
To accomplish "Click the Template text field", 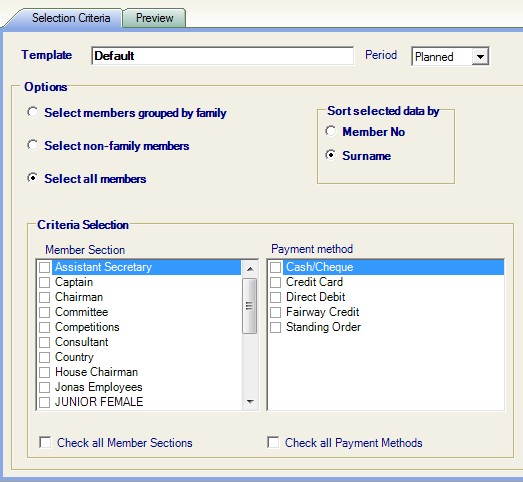I will pos(222,56).
